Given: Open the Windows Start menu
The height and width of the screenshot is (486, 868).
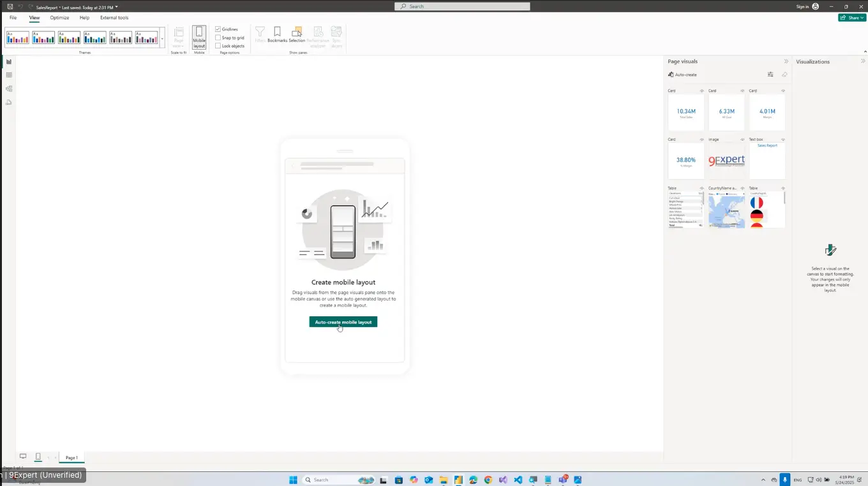Looking at the screenshot, I should (x=293, y=480).
